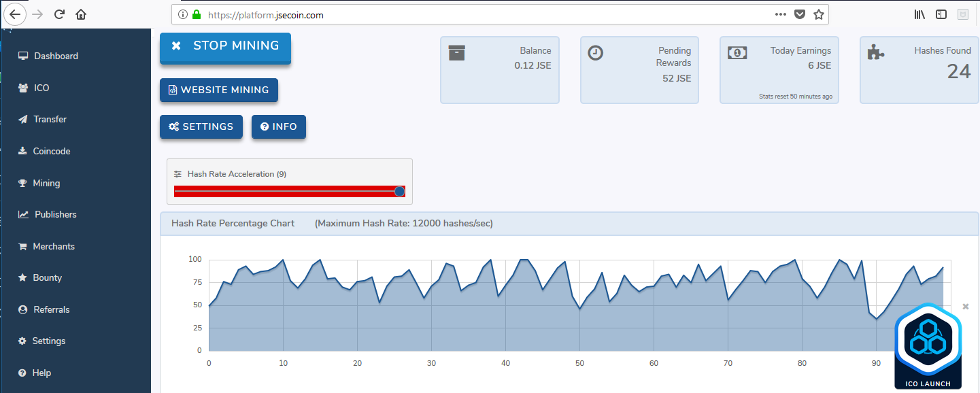Close the ICO Launch badge
Viewport: 980px width, 393px height.
[966, 307]
